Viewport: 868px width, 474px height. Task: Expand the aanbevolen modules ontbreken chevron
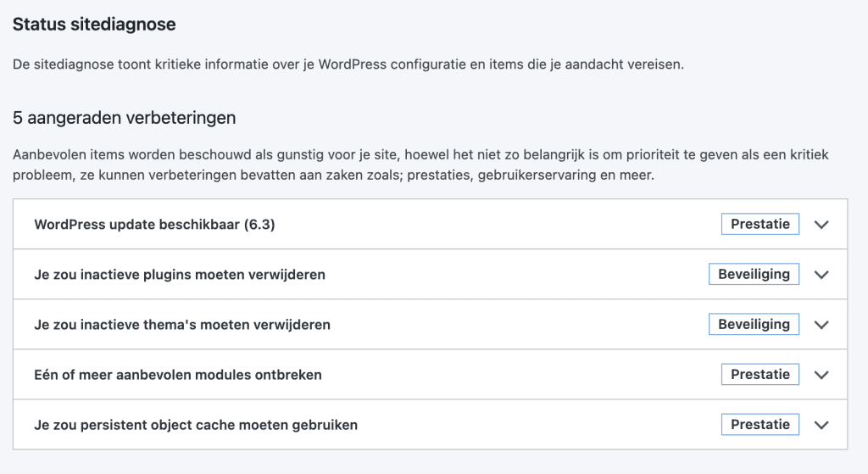pos(821,375)
